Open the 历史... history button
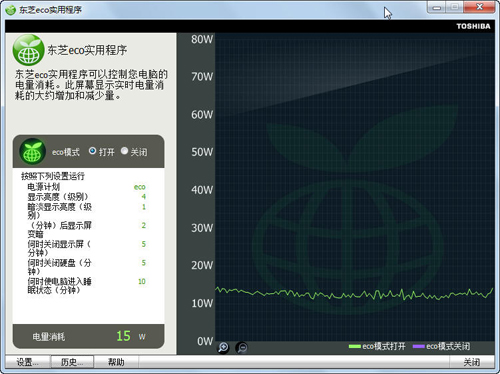This screenshot has height=374, width=500. coord(72,362)
